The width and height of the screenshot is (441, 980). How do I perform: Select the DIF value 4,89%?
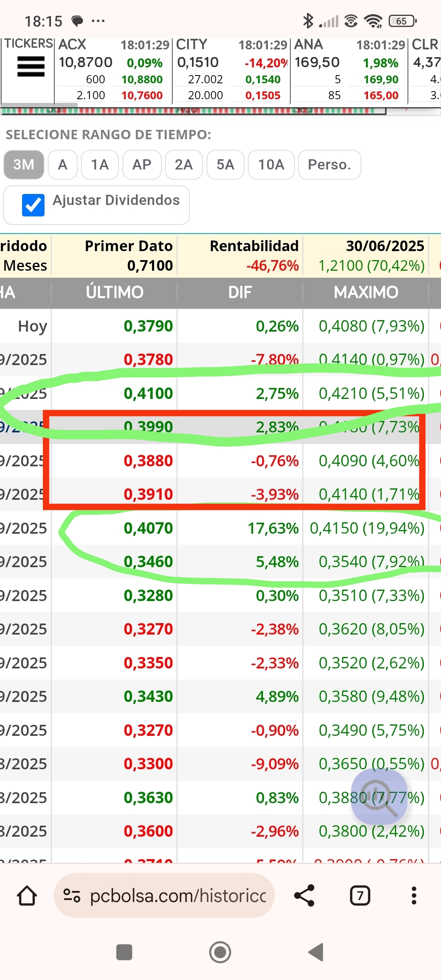[277, 697]
